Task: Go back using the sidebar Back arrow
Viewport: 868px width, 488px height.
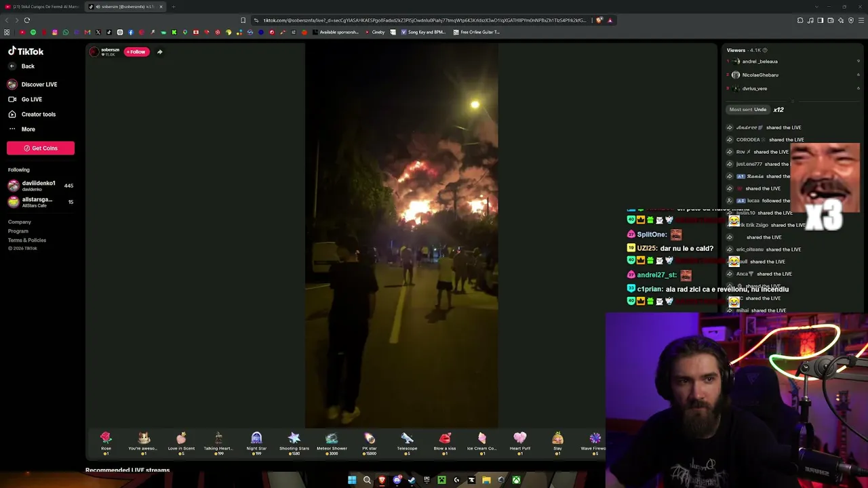Action: tap(12, 66)
